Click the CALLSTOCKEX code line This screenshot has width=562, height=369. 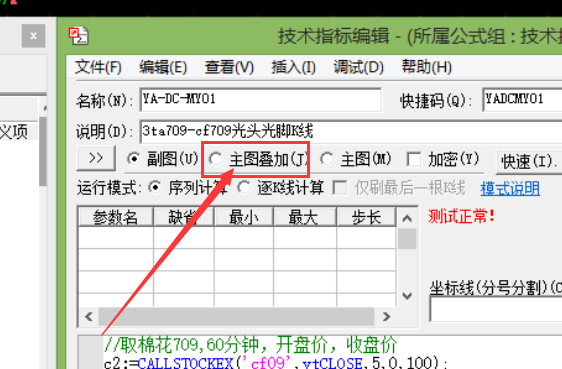tap(275, 363)
